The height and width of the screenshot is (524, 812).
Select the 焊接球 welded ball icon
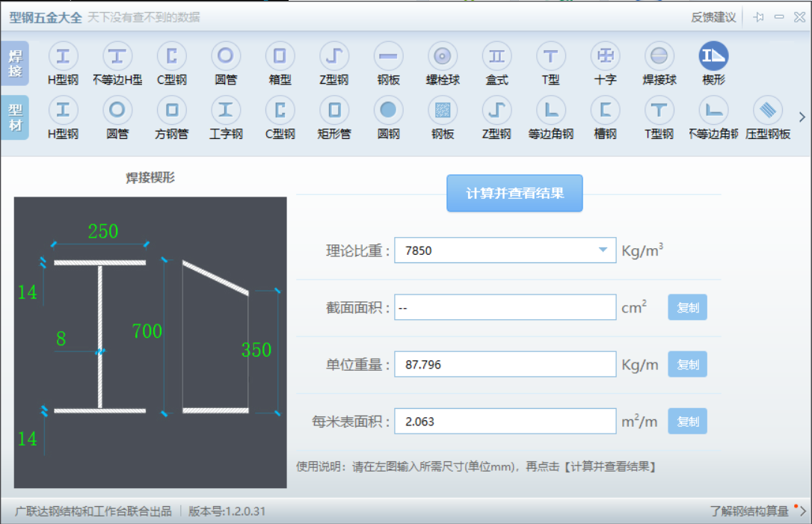(659, 56)
